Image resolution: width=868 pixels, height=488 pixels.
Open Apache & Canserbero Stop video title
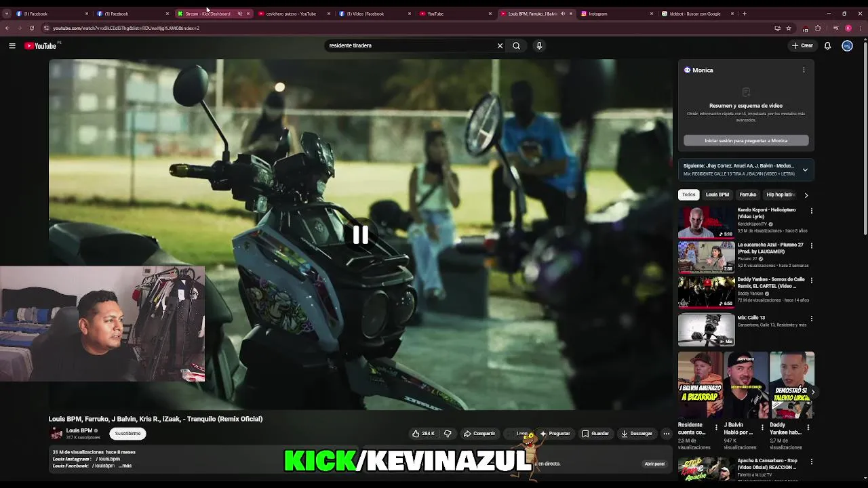click(767, 464)
